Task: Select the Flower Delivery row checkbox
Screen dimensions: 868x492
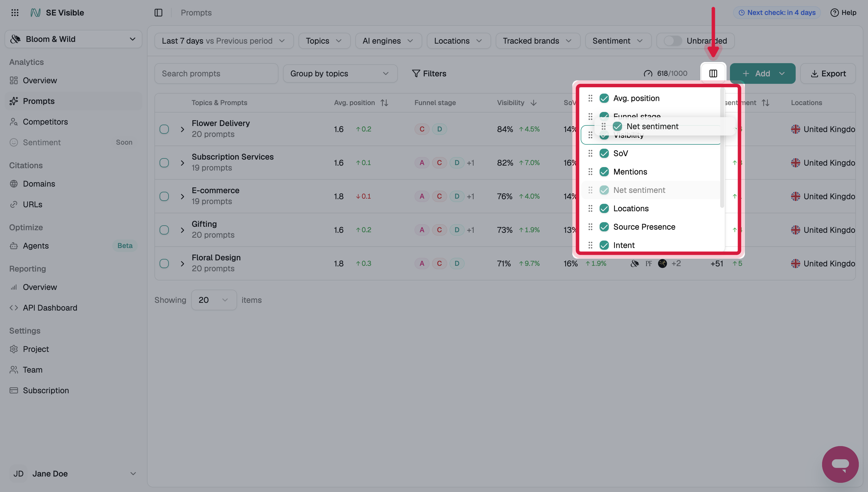Action: click(164, 129)
